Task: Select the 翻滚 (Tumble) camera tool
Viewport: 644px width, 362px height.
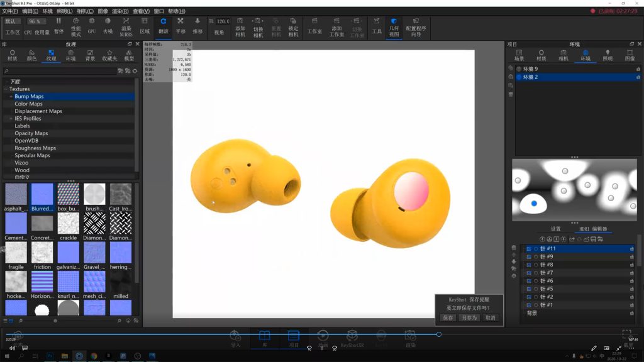Action: coord(164,25)
